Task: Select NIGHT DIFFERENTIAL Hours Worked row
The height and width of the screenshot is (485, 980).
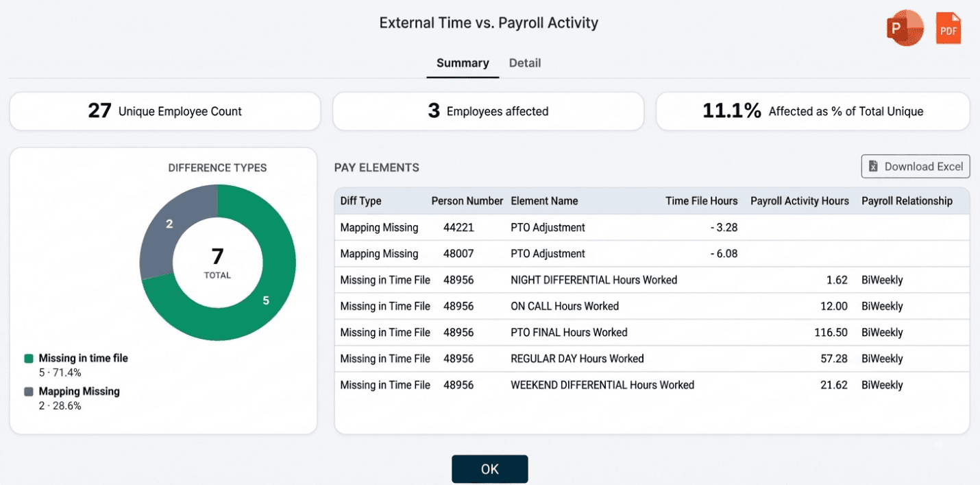Action: click(x=652, y=280)
